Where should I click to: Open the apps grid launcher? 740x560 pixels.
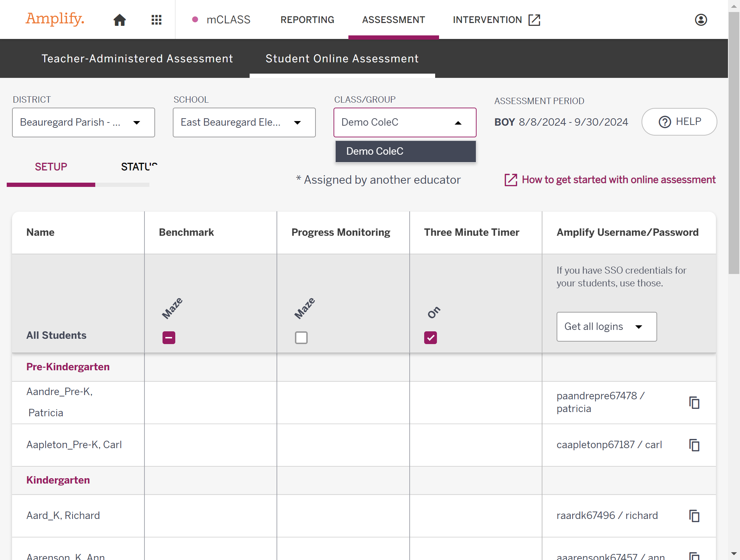156,20
